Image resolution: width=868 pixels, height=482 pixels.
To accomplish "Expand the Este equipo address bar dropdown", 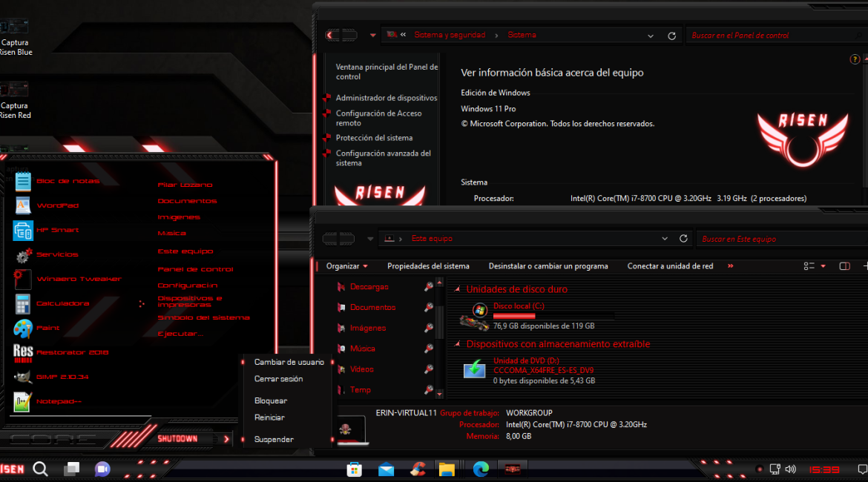I will [x=664, y=239].
